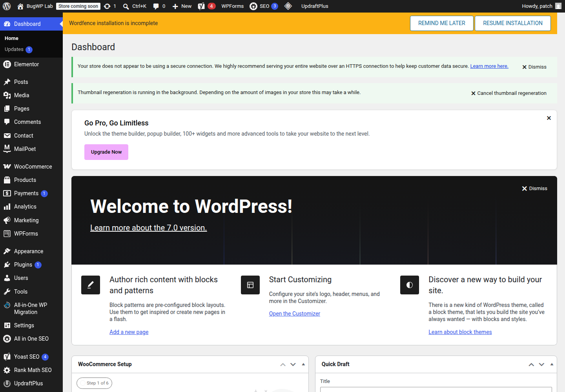Click the SEO gear icon in the admin bar
This screenshot has height=392, width=565.
253,6
